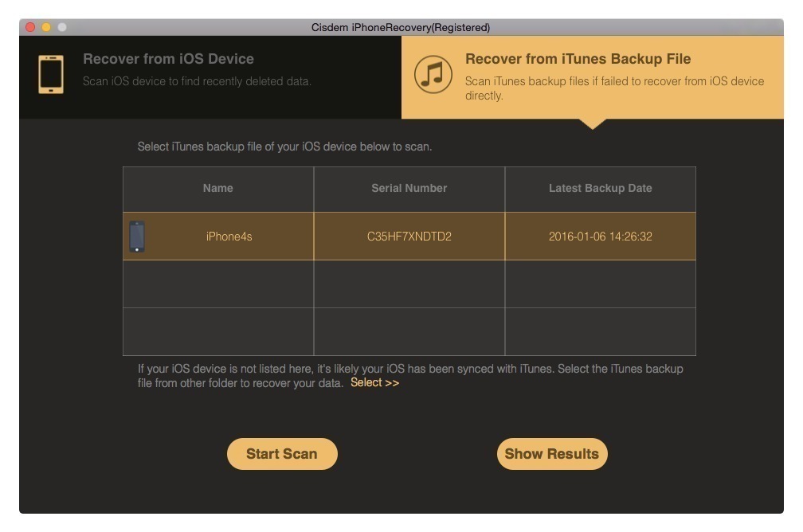The height and width of the screenshot is (532, 803).
Task: Close the Cisdem iPhoneRecovery window
Action: 30,27
